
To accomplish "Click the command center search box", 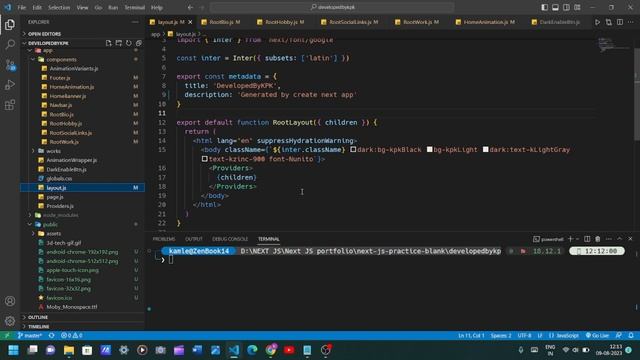I will coord(332,7).
